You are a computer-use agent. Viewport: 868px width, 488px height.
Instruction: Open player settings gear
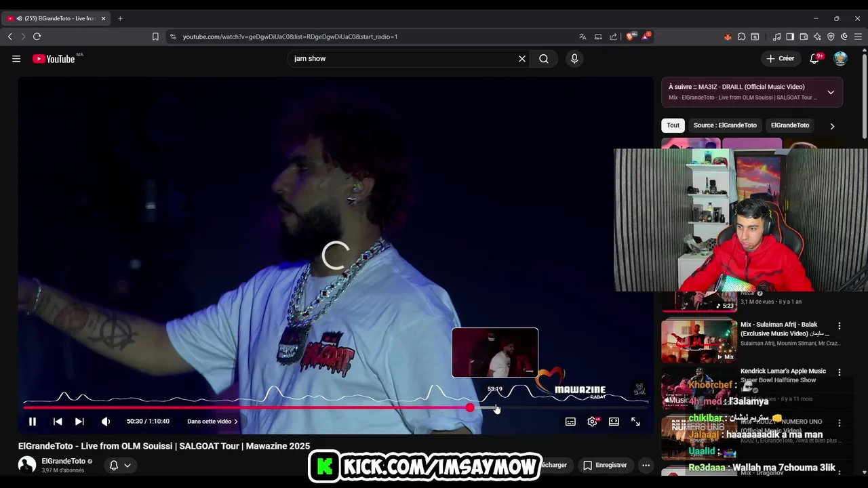point(593,422)
